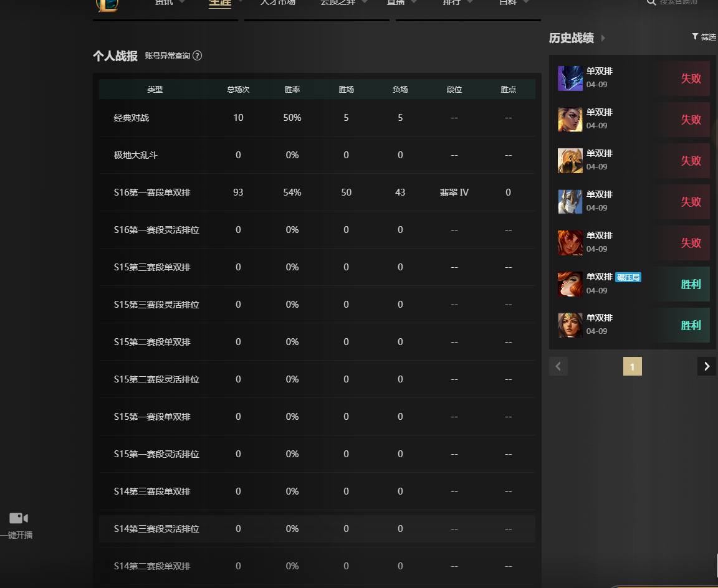Expand the 资讯 dropdown arrow in navigation
The width and height of the screenshot is (718, 588).
182,2
